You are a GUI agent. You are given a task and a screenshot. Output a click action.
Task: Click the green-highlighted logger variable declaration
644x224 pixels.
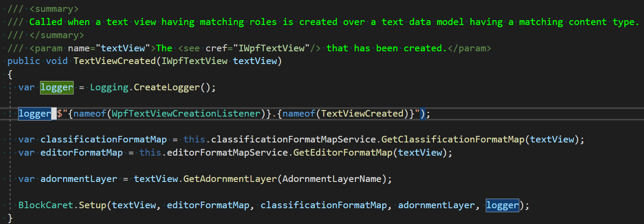tap(57, 87)
